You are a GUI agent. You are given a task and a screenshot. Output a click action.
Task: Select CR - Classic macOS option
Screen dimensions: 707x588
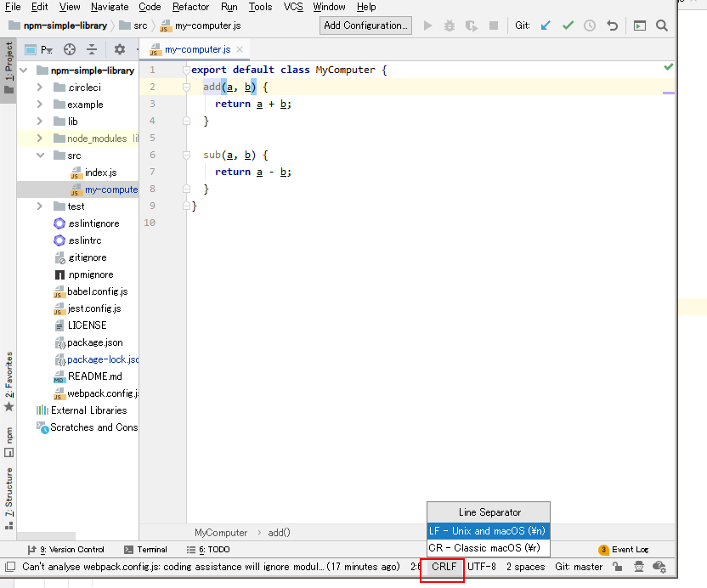489,548
